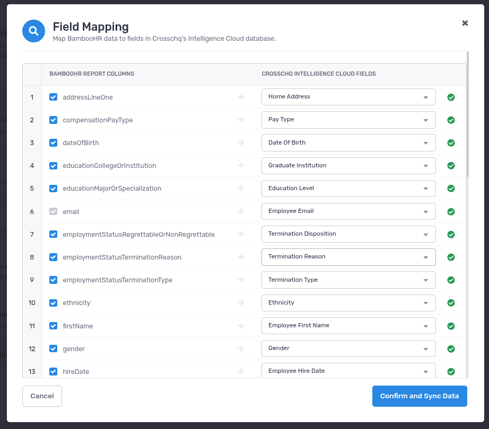Image resolution: width=489 pixels, height=429 pixels.
Task: Uncheck the dateOfBirth checkbox
Action: pyautogui.click(x=53, y=143)
